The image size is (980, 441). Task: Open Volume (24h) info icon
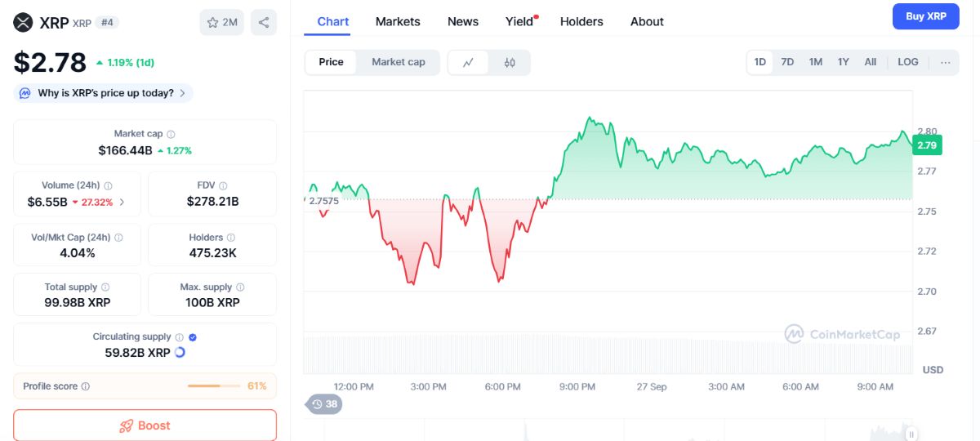click(x=108, y=186)
